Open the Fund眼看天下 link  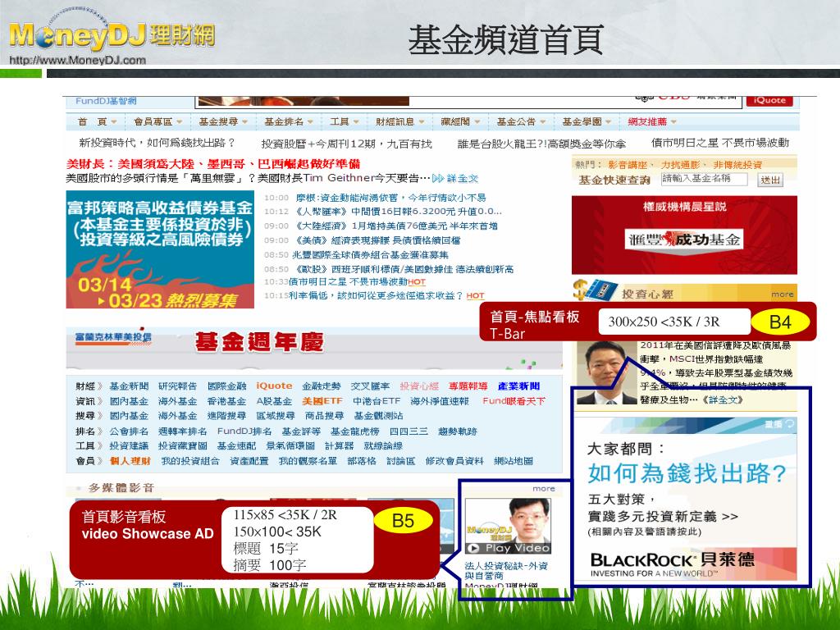coord(514,401)
